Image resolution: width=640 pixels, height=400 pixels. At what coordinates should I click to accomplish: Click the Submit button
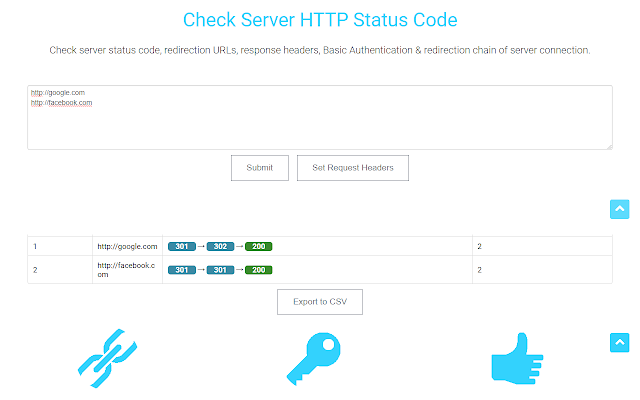[260, 168]
